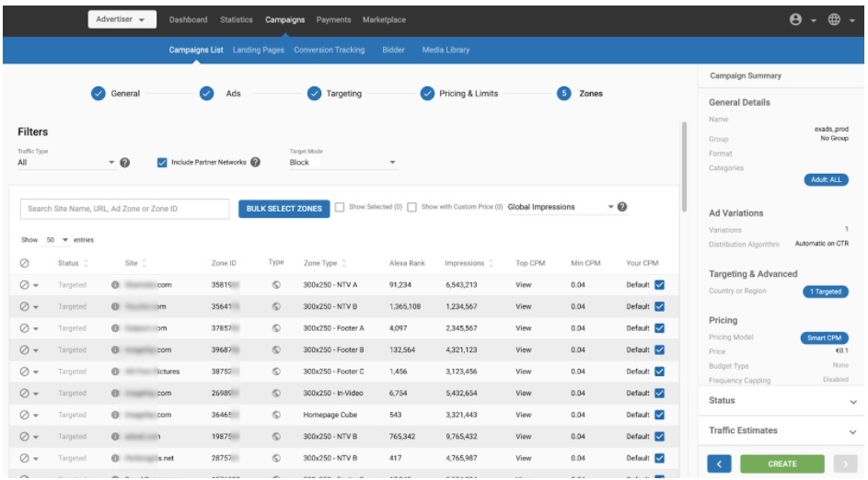Open the Payments menu

(x=333, y=19)
